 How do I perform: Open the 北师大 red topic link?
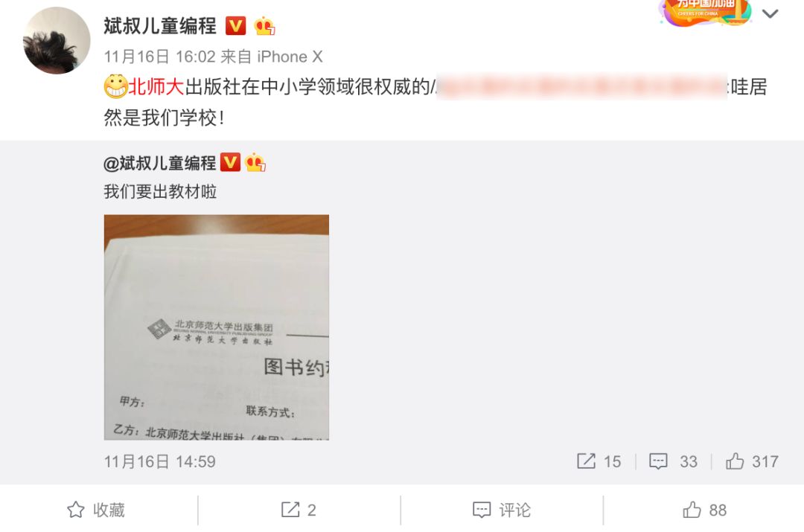tap(156, 86)
